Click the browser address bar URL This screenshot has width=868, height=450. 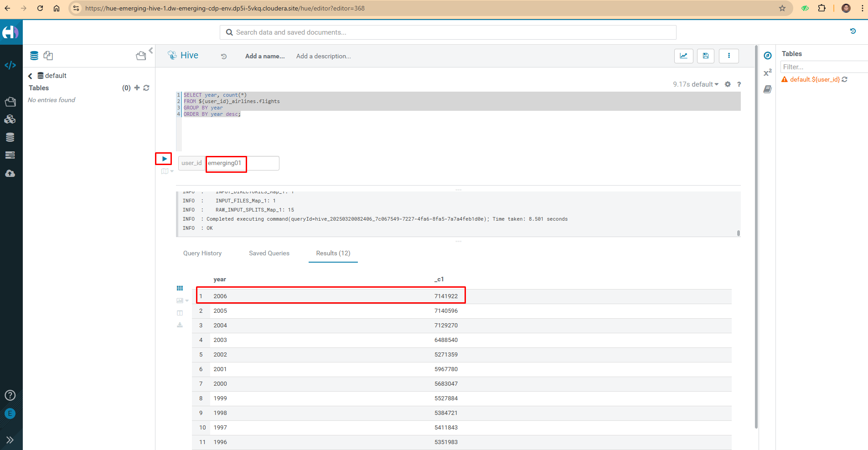click(225, 8)
